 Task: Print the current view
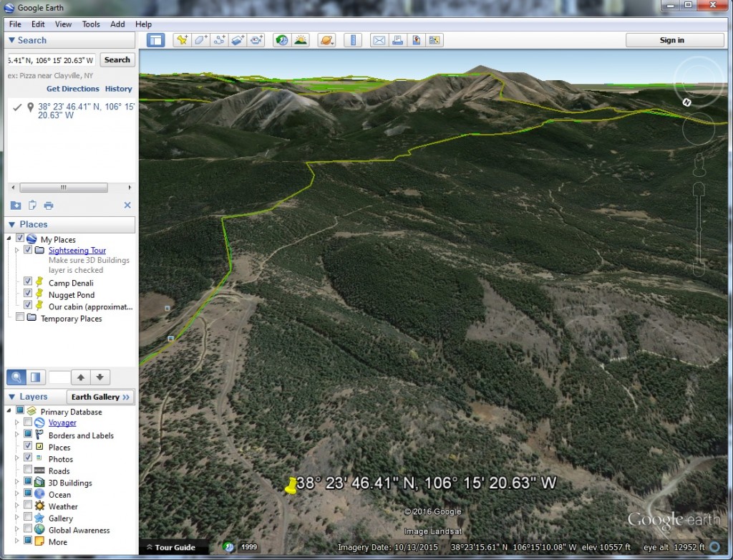click(397, 40)
